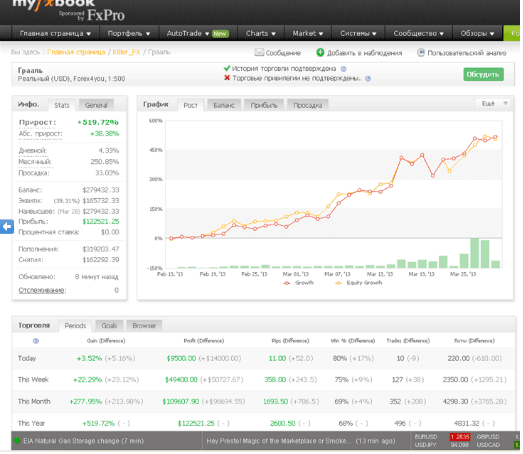Toggle Growth series in chart legend
Viewport: 523px width, 454px height.
(x=299, y=283)
